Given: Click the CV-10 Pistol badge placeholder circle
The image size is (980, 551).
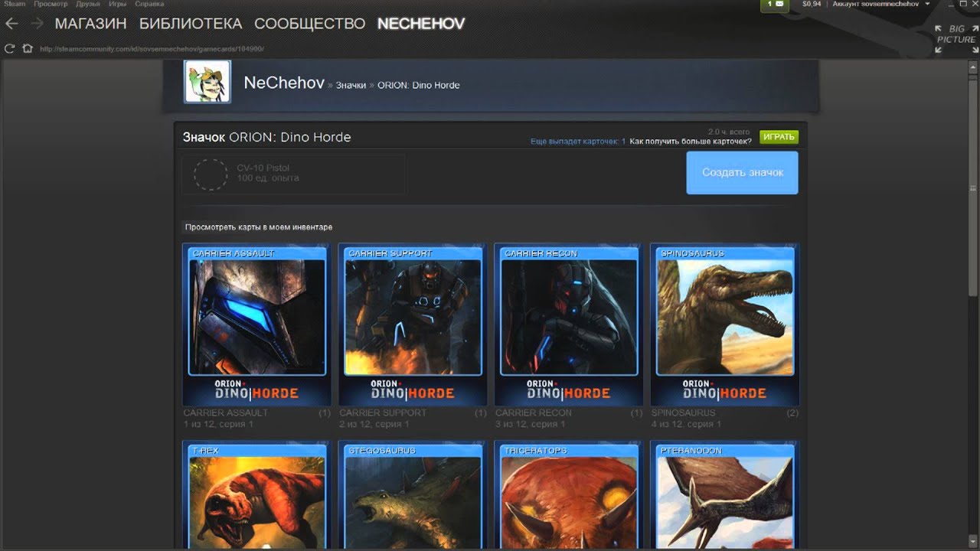Looking at the screenshot, I should [x=211, y=174].
